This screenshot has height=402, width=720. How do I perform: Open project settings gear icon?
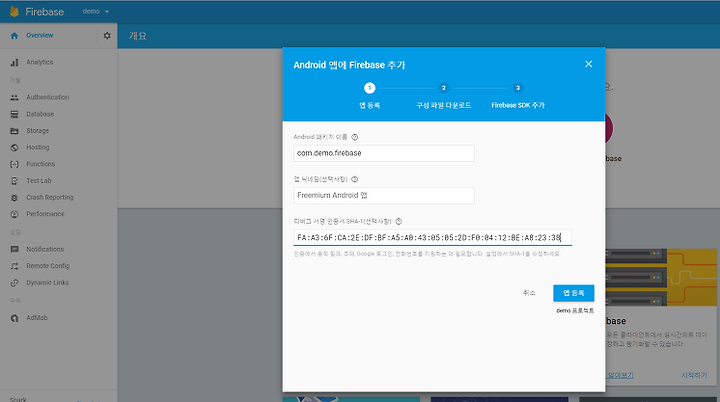107,35
